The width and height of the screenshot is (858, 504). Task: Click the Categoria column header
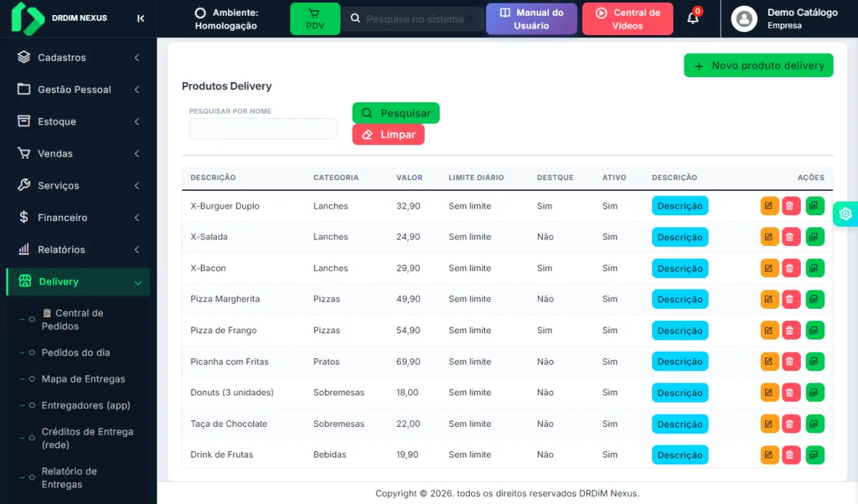tap(336, 177)
